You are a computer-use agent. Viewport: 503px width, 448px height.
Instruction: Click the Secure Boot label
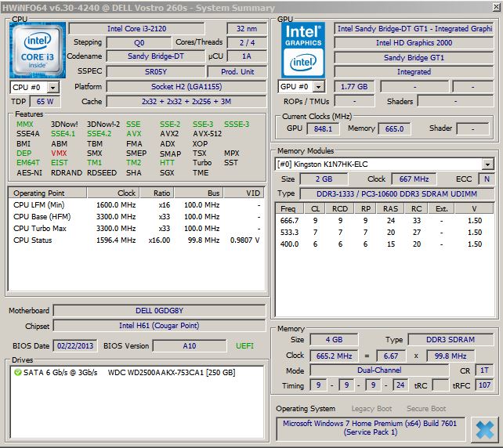pos(426,409)
